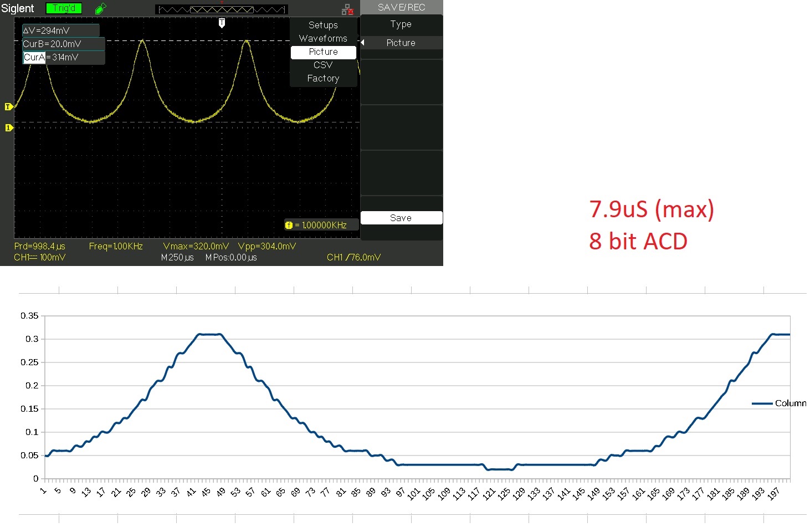810x532 pixels.
Task: Choose Waveforms in the type popup list
Action: click(323, 38)
